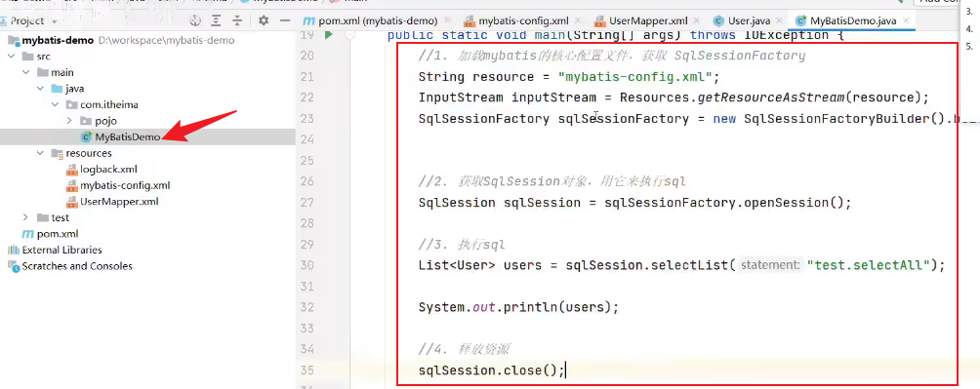
Task: Collapse the resources folder
Action: (x=40, y=153)
